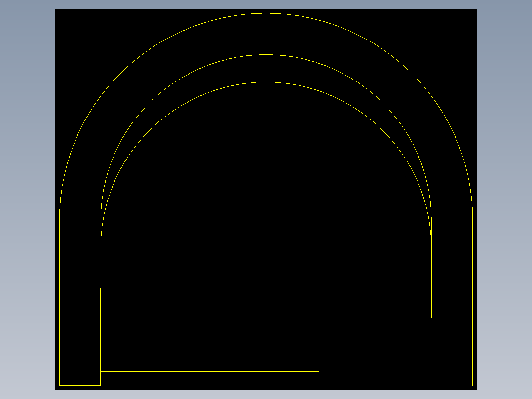Screen dimensions: 532x399
Task: Select the innermost yellow arc of the arch
Action: point(266,82)
